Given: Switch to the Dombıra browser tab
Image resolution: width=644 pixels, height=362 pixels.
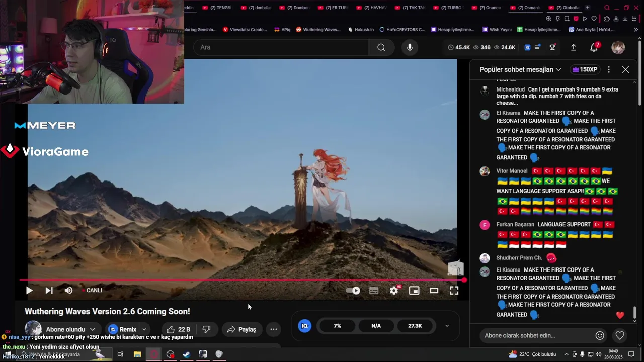Looking at the screenshot, I should click(x=296, y=8).
